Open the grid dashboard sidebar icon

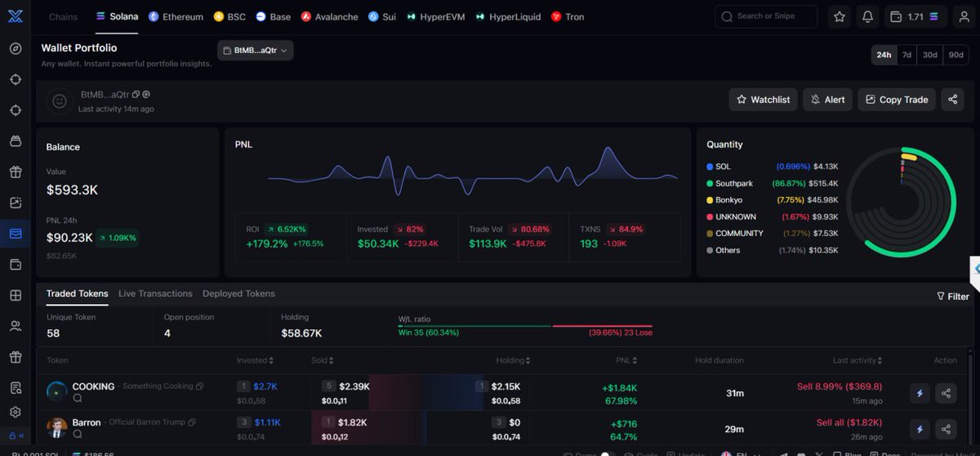(15, 296)
